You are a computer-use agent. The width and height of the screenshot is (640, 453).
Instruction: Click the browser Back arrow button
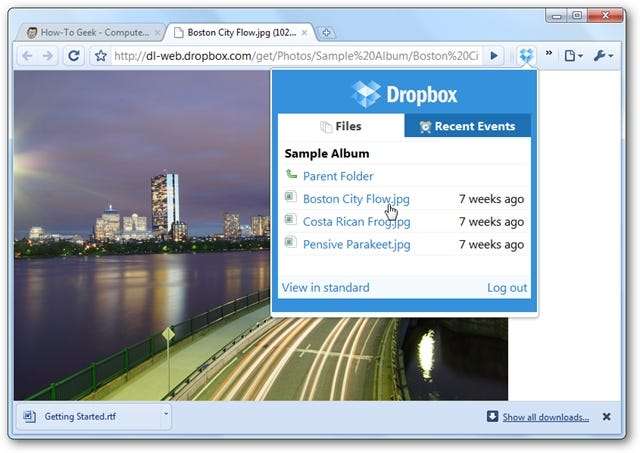point(27,56)
